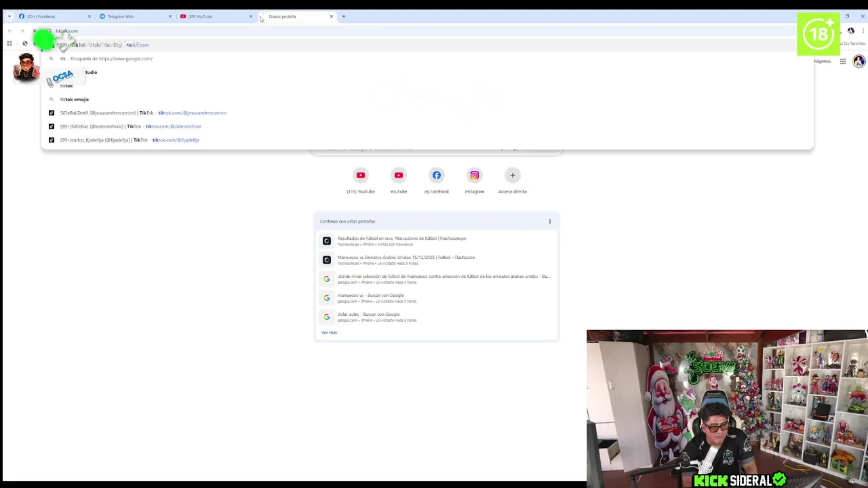Switch to the Facebook tab
Image resolution: width=868 pixels, height=488 pixels.
coord(53,16)
